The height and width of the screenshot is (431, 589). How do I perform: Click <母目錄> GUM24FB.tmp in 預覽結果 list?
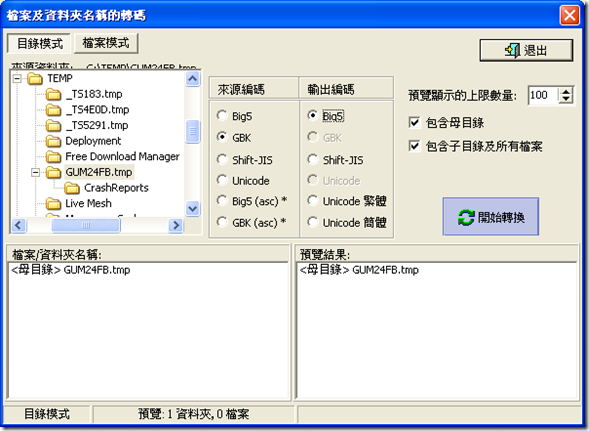pos(359,270)
